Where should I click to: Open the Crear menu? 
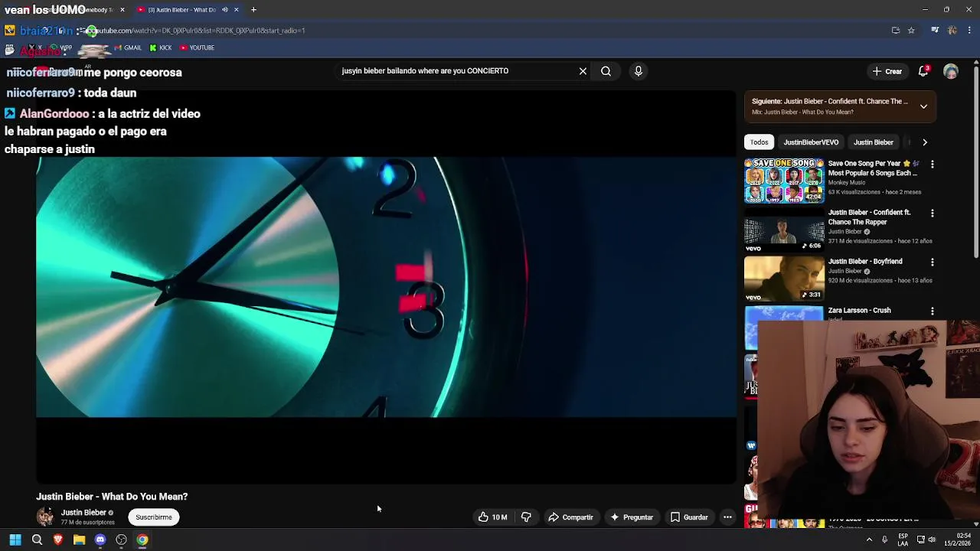(x=887, y=71)
